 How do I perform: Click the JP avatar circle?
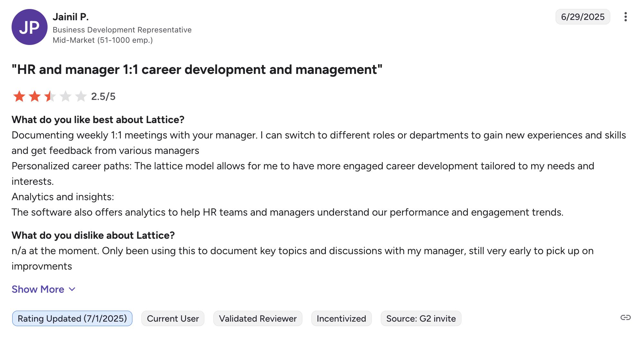(30, 27)
